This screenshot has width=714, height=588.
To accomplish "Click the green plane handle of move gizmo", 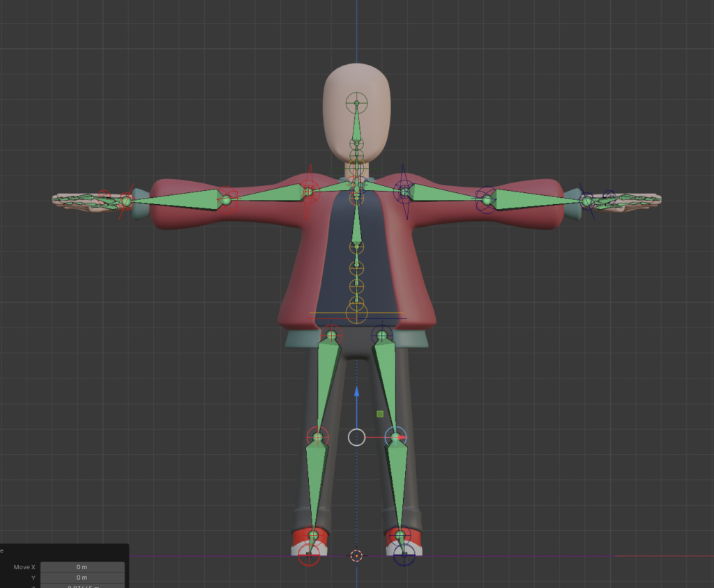I will (x=380, y=414).
